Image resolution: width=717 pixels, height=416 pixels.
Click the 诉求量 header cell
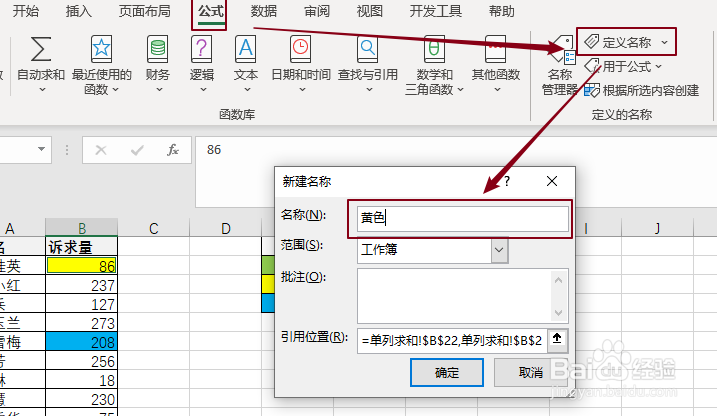(81, 247)
